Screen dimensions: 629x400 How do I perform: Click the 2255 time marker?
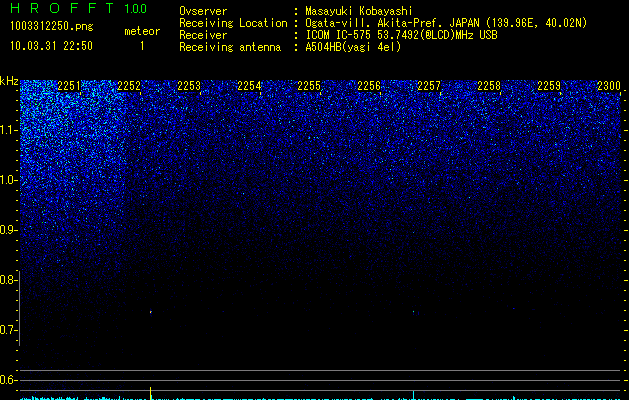click(309, 86)
